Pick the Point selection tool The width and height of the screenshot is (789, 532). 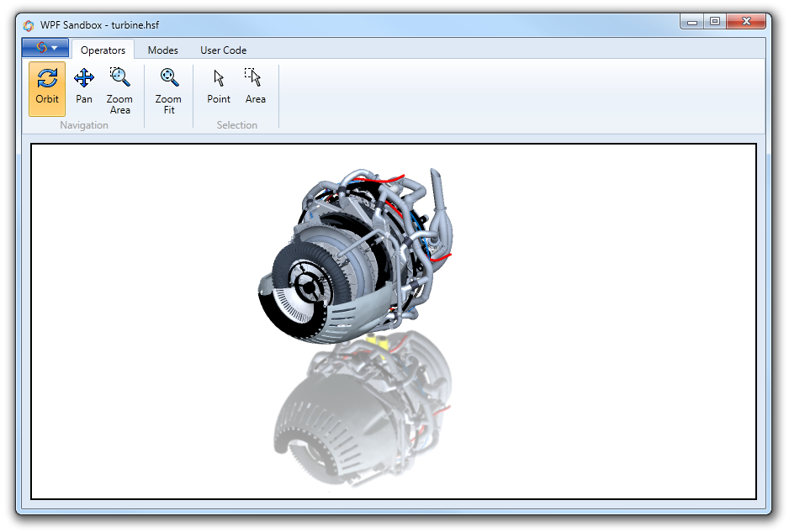(219, 87)
